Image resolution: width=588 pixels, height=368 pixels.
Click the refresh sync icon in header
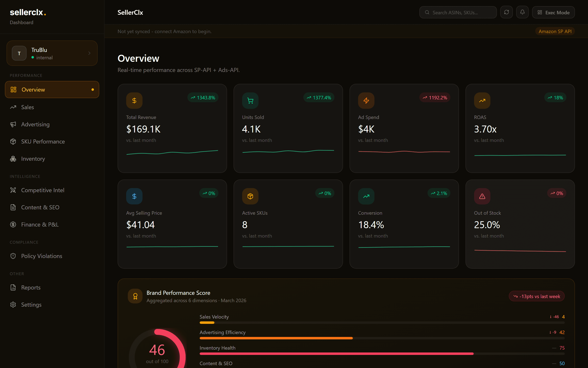[506, 12]
